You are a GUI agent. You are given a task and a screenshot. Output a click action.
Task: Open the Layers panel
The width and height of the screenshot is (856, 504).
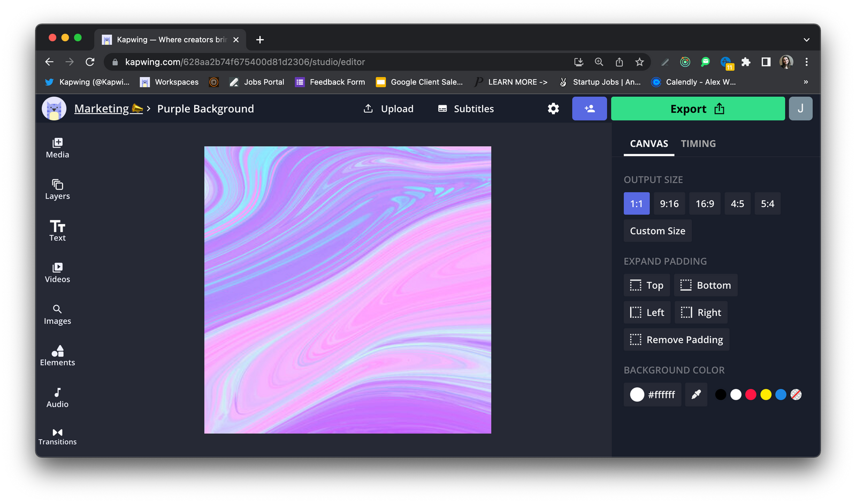(x=57, y=189)
